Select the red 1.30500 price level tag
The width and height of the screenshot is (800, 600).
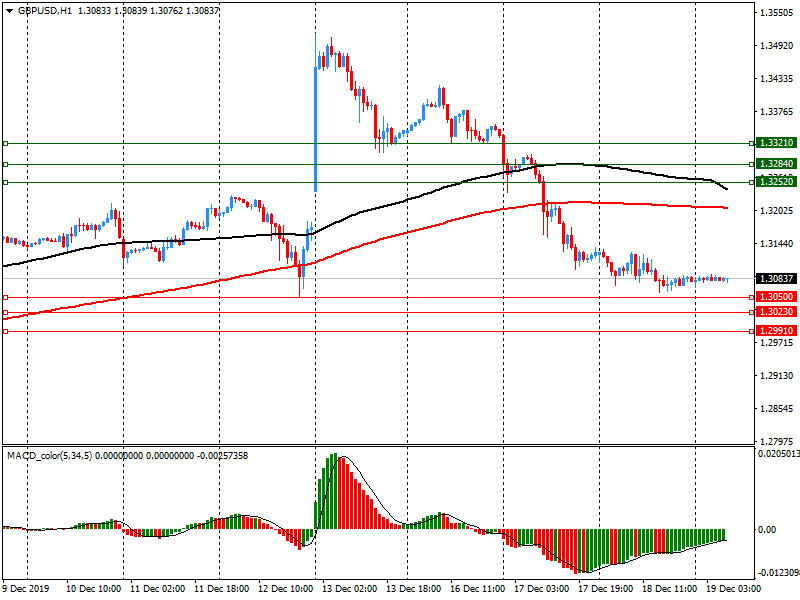776,298
